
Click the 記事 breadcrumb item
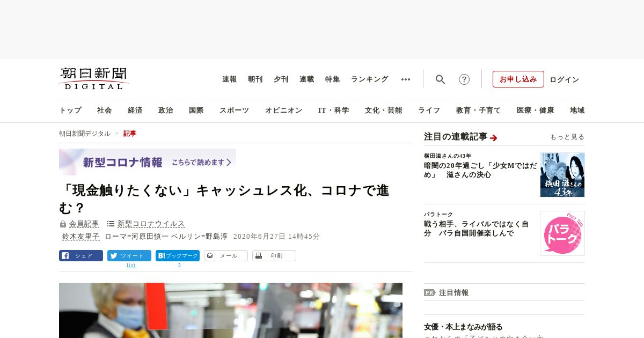(130, 134)
